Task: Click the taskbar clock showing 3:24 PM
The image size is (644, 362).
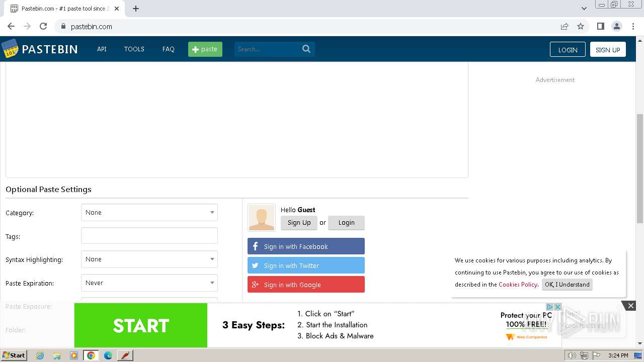Action: [618, 355]
